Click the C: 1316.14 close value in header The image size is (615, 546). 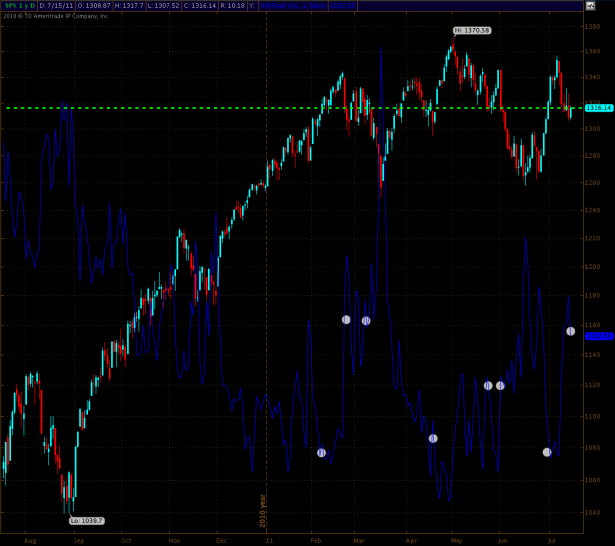pos(200,6)
